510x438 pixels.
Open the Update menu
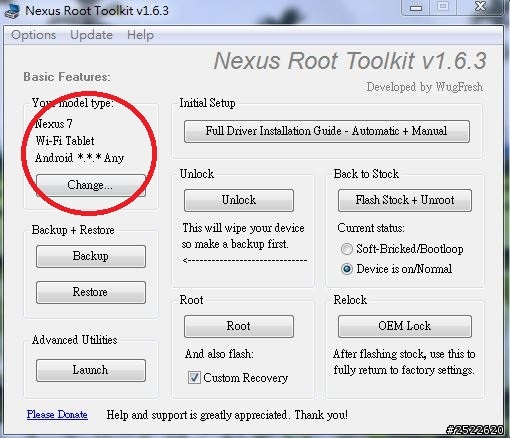point(91,35)
